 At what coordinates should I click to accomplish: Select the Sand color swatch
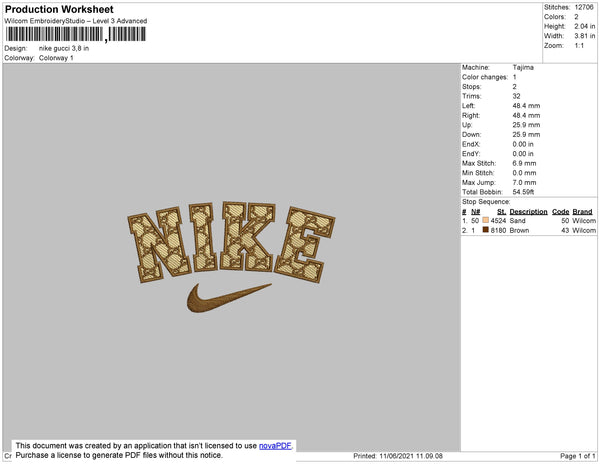coord(486,220)
